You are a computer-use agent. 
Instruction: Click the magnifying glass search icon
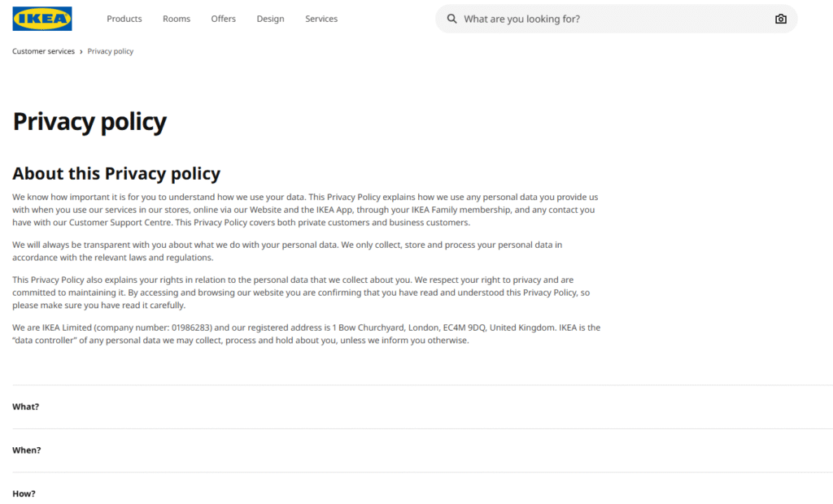coord(452,19)
